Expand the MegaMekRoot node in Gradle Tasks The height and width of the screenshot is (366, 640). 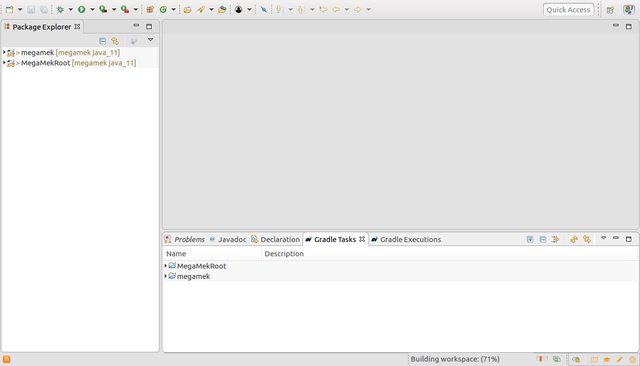[165, 266]
